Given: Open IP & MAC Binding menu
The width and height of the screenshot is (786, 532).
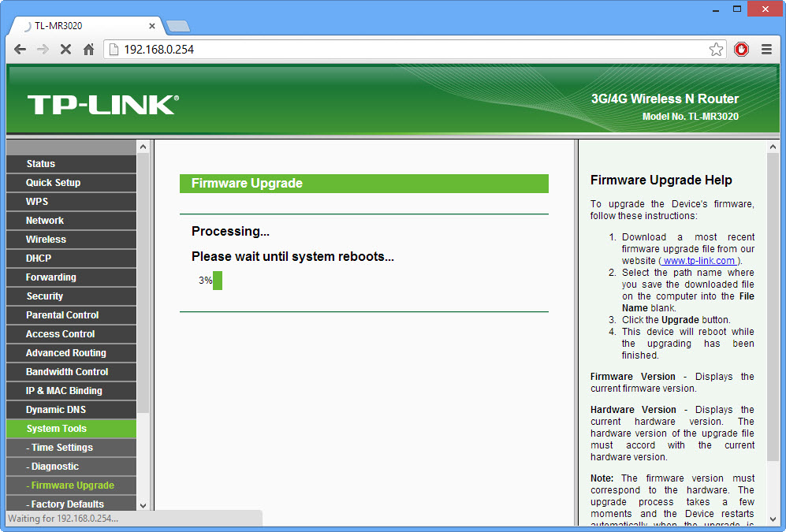Looking at the screenshot, I should tap(71, 391).
